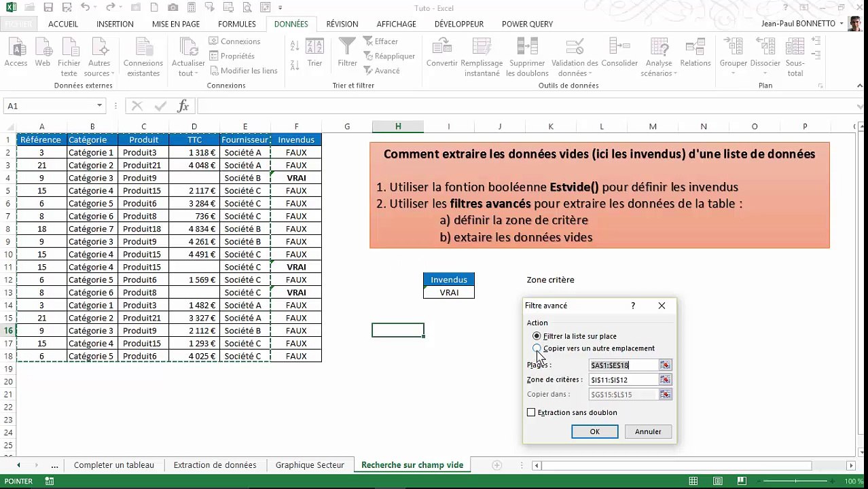Image resolution: width=868 pixels, height=489 pixels.
Task: Click the Zone de critères input field
Action: (x=623, y=380)
